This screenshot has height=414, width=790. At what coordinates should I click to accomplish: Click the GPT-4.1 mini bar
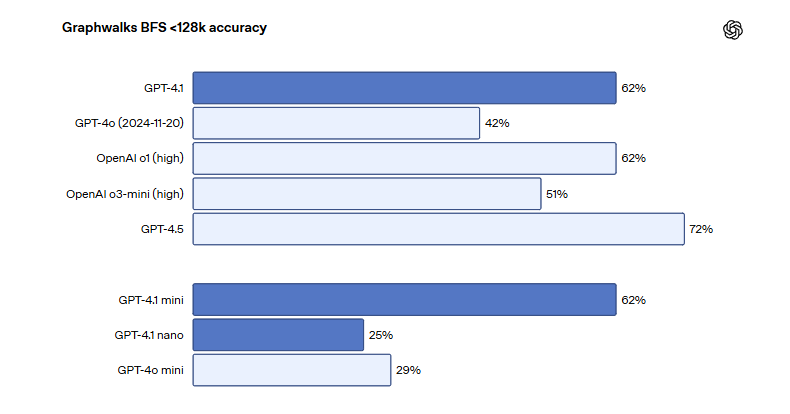pos(405,300)
